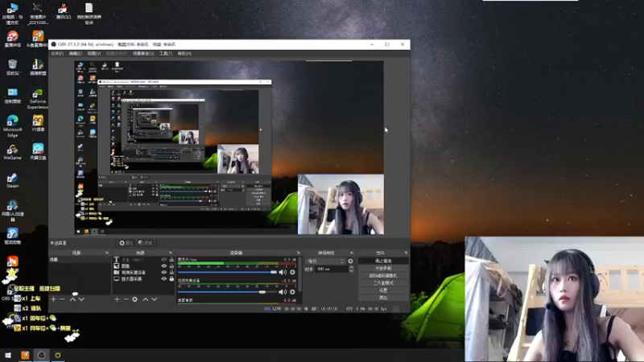This screenshot has width=644, height=362.
Task: Open the Windows Start menu
Action: pos(8,355)
